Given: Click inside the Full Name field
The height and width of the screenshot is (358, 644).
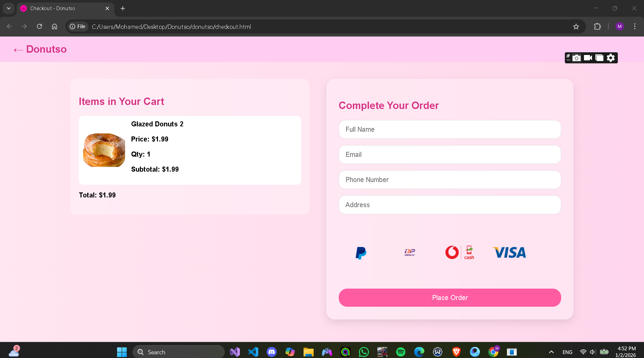Looking at the screenshot, I should coord(449,129).
